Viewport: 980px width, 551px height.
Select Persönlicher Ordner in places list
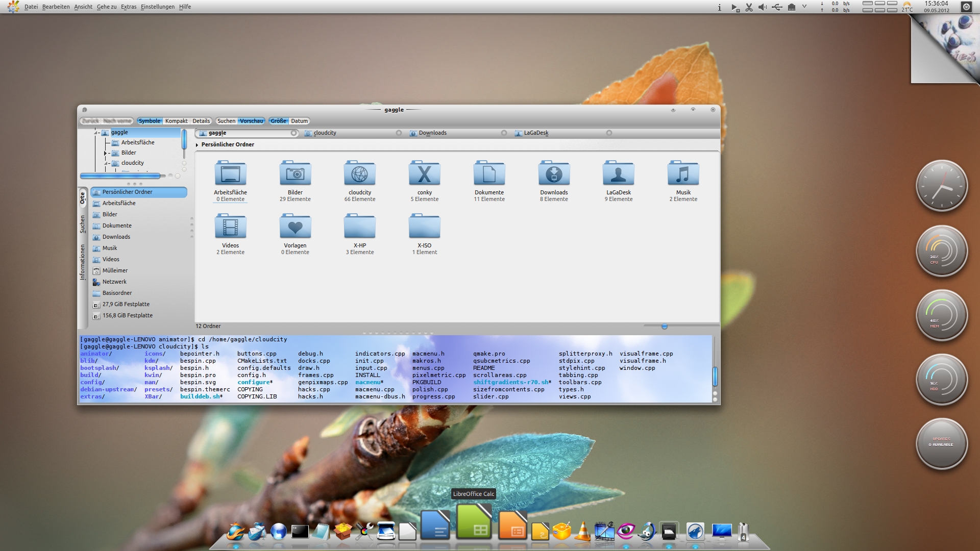tap(139, 192)
